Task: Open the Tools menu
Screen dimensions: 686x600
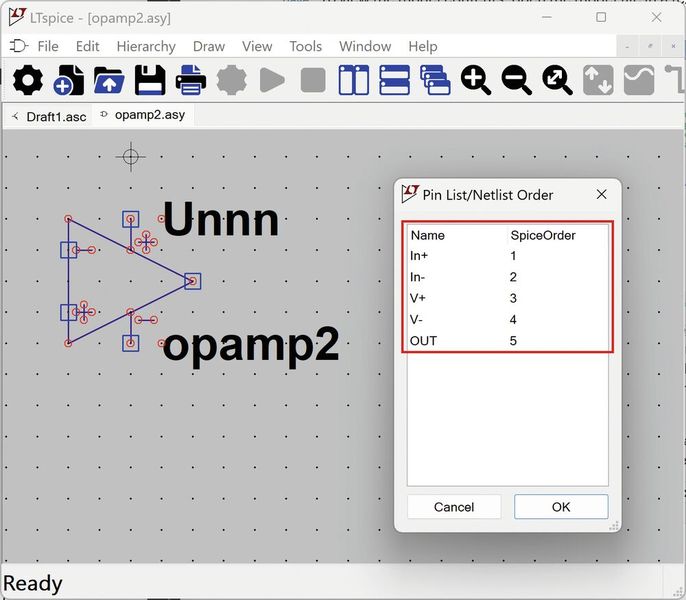Action: (x=305, y=46)
